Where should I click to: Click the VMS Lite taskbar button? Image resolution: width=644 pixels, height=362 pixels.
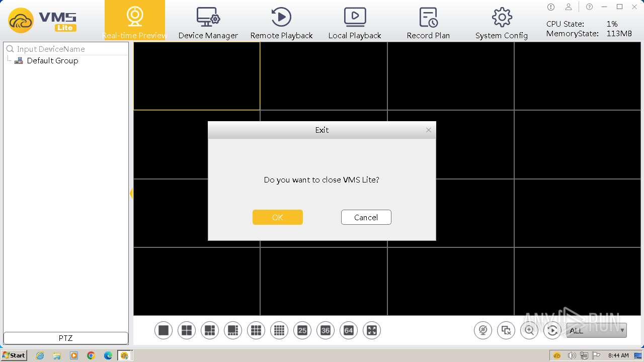pyautogui.click(x=124, y=355)
